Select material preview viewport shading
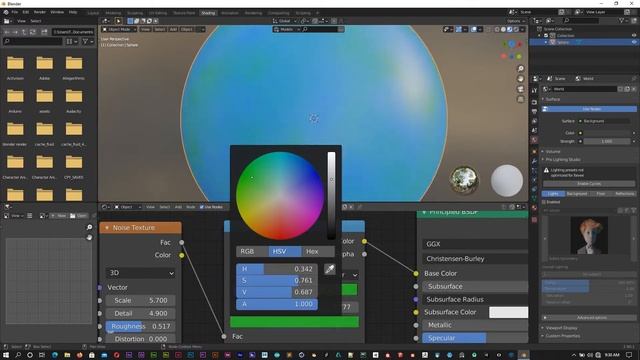The width and height of the screenshot is (640, 360). click(509, 29)
